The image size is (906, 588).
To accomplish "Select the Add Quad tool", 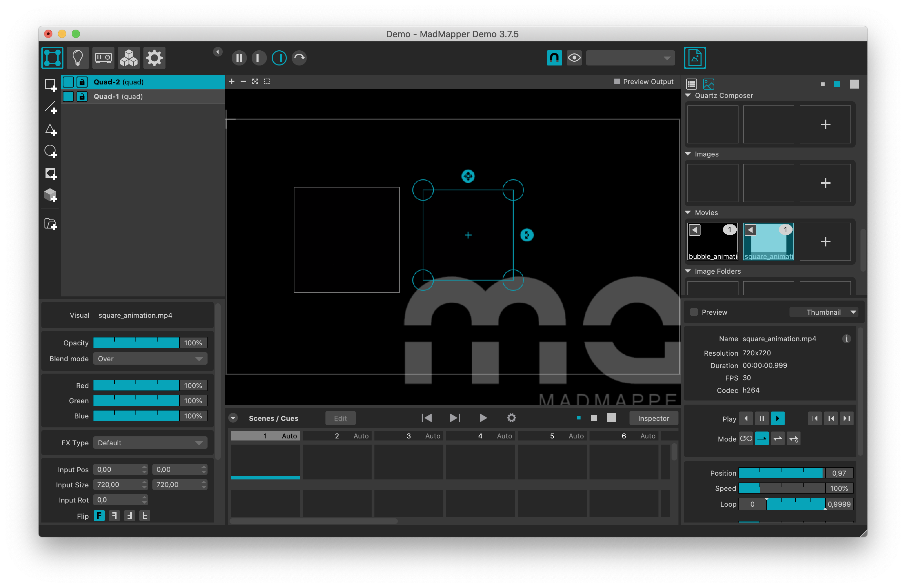I will tap(51, 85).
